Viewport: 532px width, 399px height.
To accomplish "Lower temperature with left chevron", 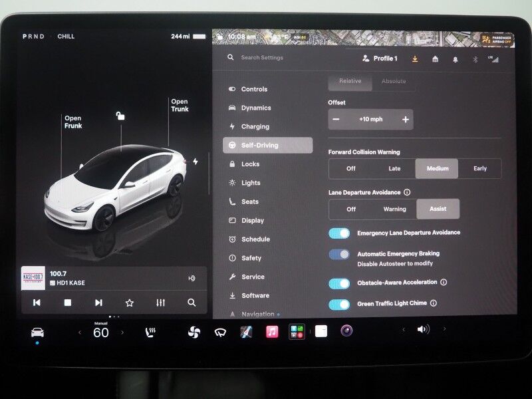I will [x=80, y=333].
